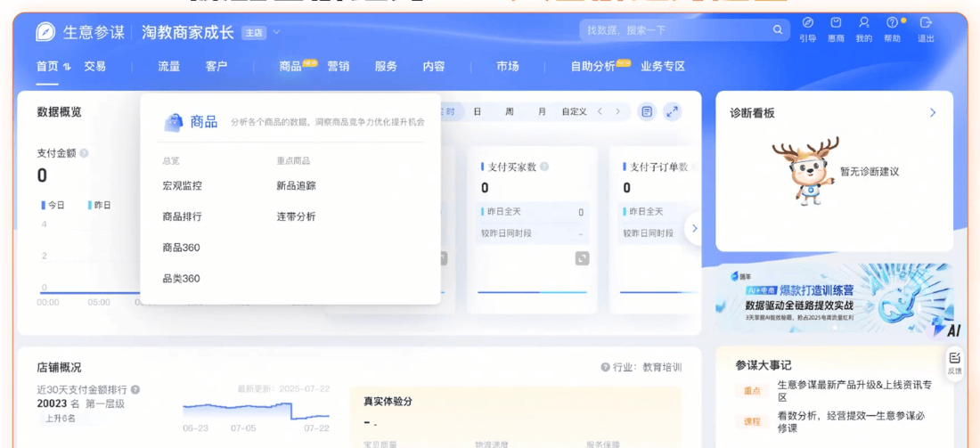
Task: Select 连带分析 under 重点商品
Action: click(297, 216)
